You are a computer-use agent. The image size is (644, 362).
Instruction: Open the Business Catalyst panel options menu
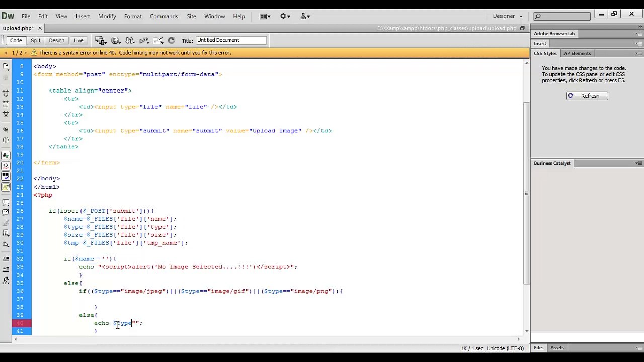(638, 163)
